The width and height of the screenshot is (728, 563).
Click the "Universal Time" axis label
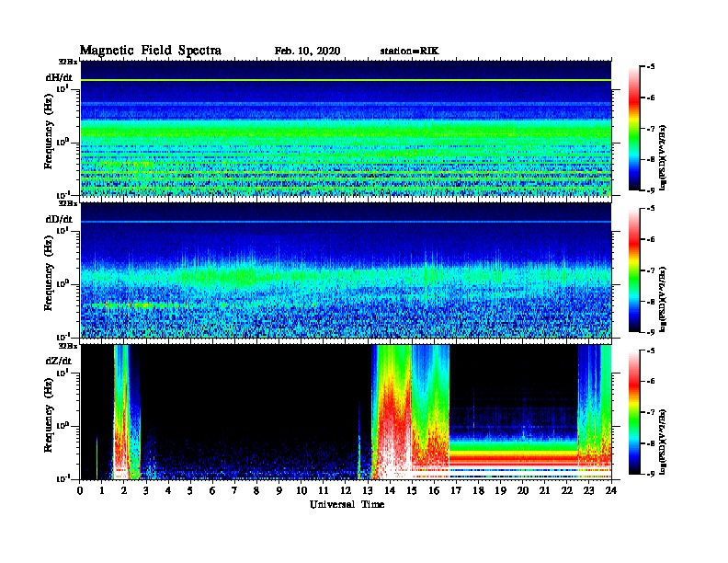coord(347,504)
